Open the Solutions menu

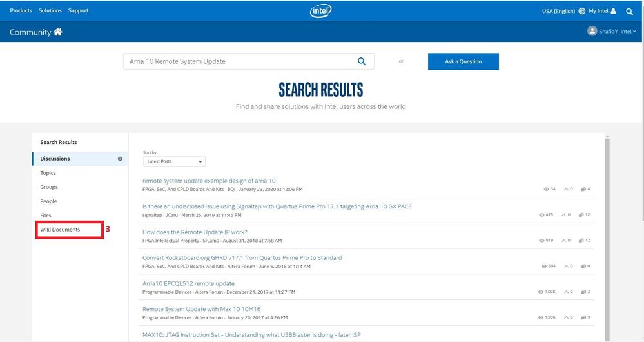[x=50, y=11]
